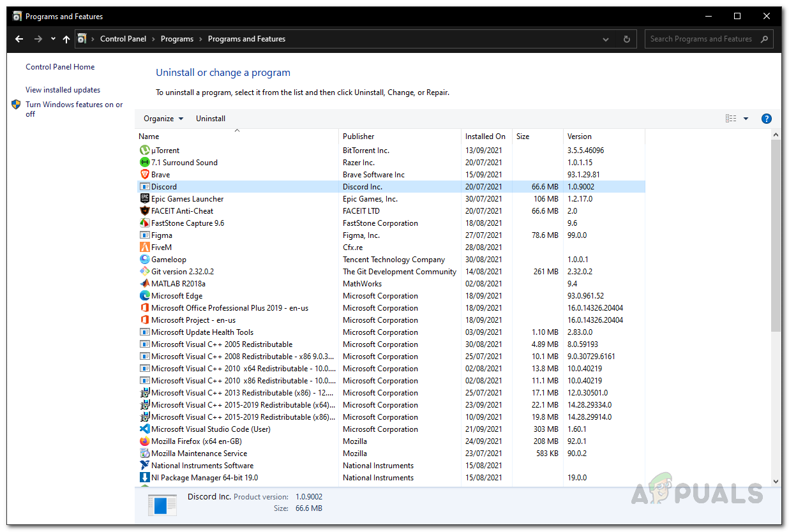
Task: Click the µTorrent program icon
Action: [x=145, y=151]
